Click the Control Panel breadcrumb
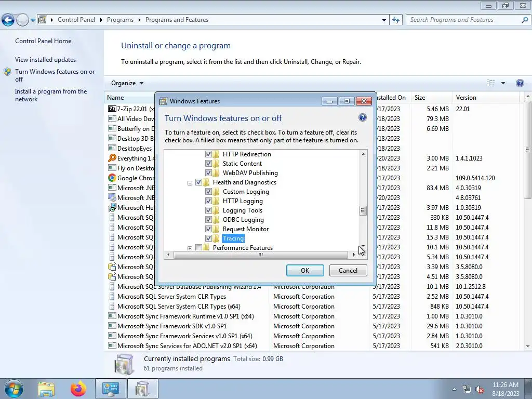The width and height of the screenshot is (532, 399). (x=76, y=20)
